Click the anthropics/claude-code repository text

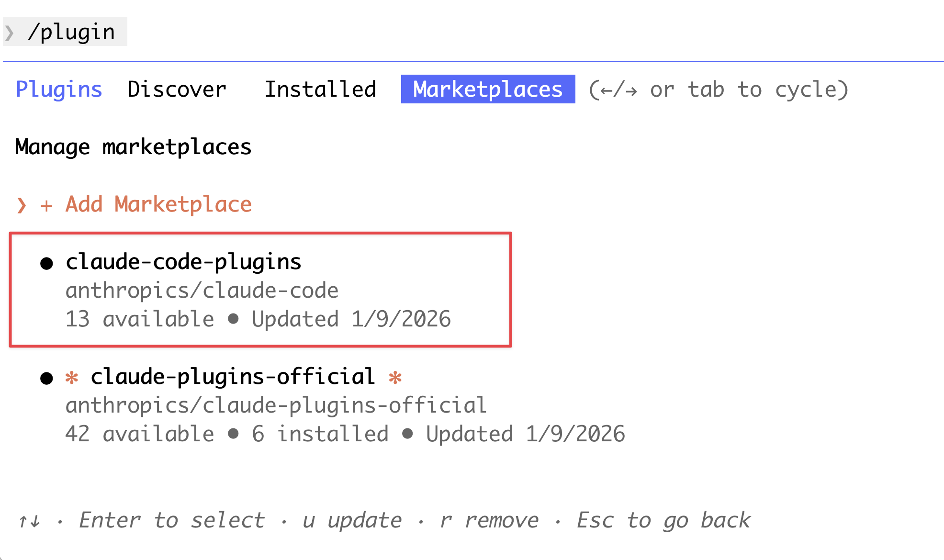point(202,291)
